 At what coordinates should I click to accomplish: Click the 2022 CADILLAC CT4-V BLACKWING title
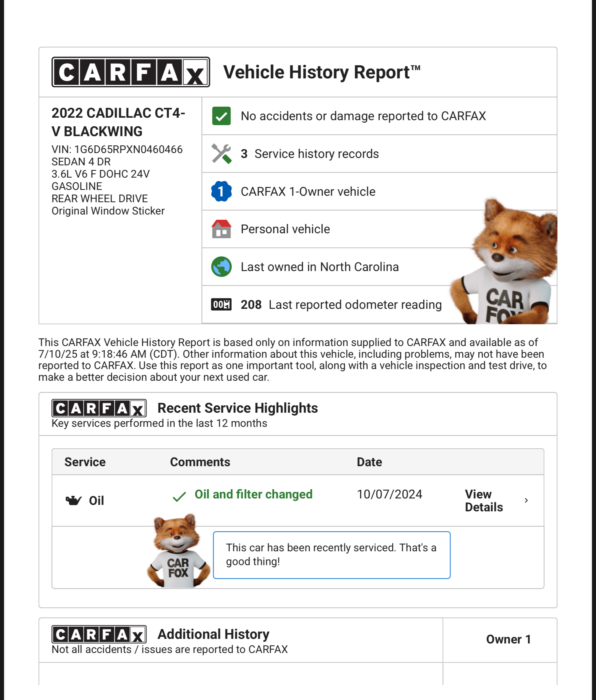coord(118,122)
